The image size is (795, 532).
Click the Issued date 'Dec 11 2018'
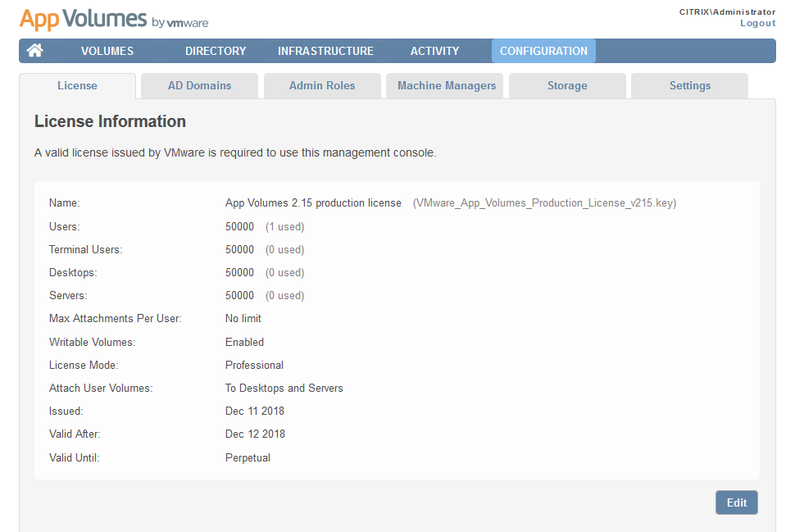coord(255,412)
